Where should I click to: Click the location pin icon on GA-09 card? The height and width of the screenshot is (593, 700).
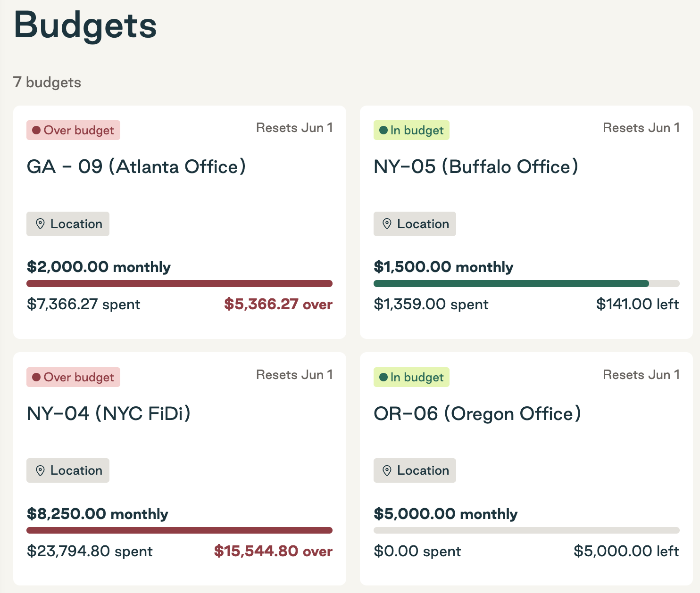40,224
